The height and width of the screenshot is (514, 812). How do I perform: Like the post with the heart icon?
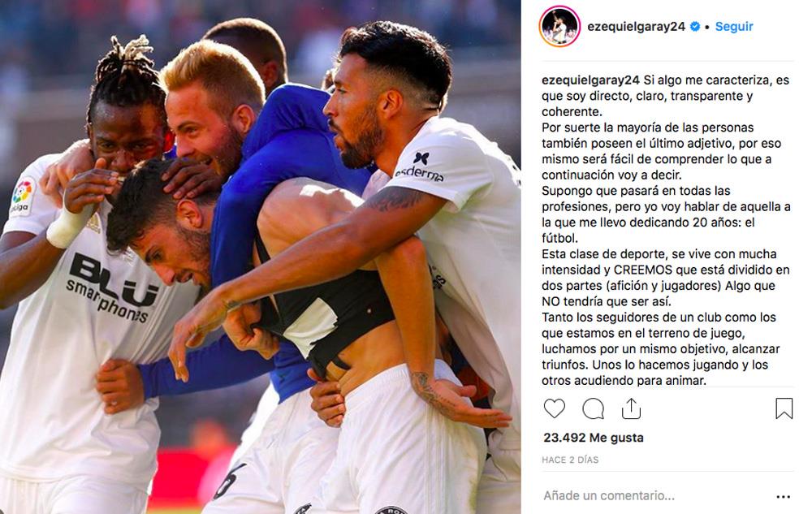(554, 409)
